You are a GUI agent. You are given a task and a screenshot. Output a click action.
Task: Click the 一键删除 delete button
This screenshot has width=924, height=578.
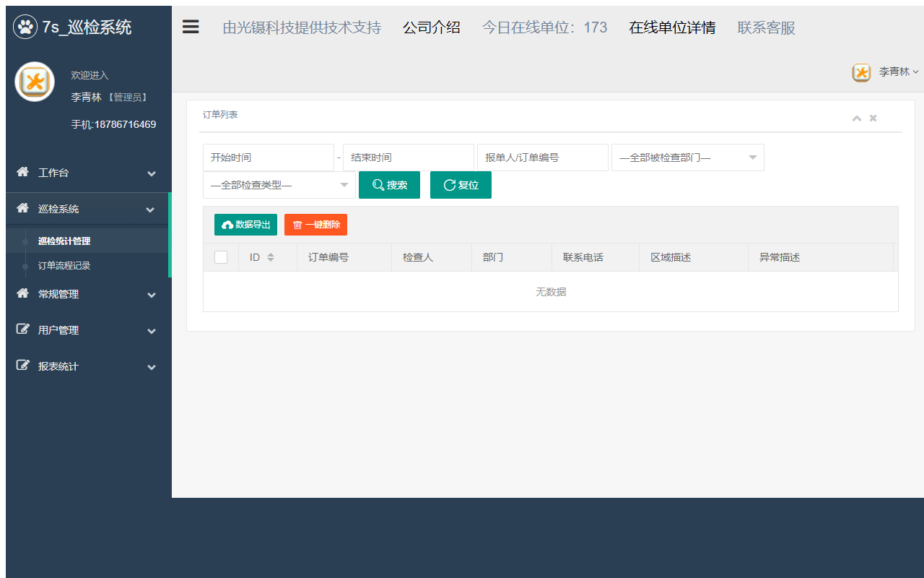316,225
